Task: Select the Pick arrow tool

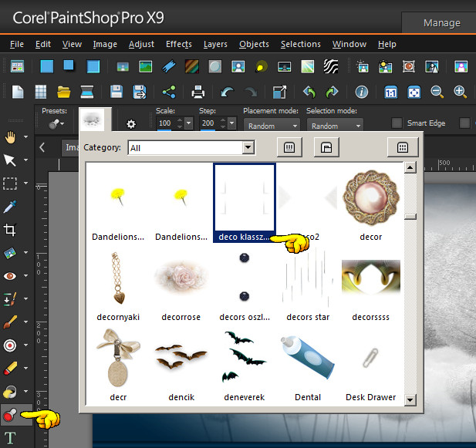Action: pos(10,160)
